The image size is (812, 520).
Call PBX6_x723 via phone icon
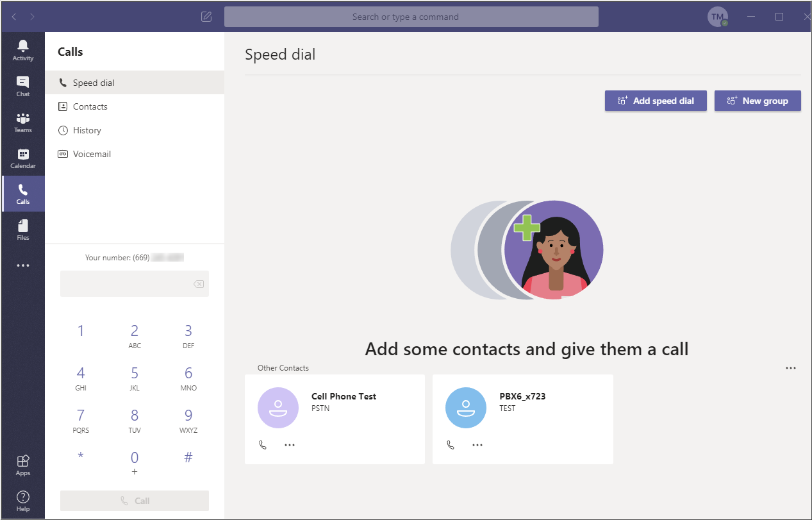(x=451, y=444)
